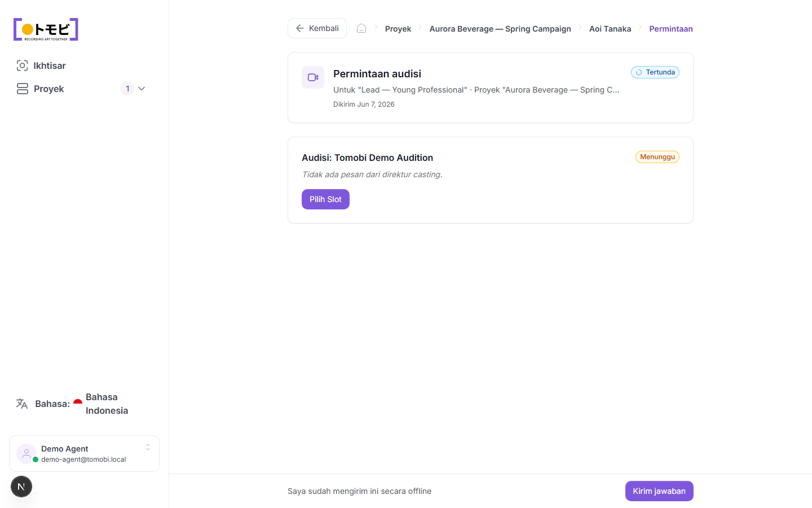Image resolution: width=812 pixels, height=508 pixels.
Task: Click the Permintaan audisi heading
Action: coord(377,74)
